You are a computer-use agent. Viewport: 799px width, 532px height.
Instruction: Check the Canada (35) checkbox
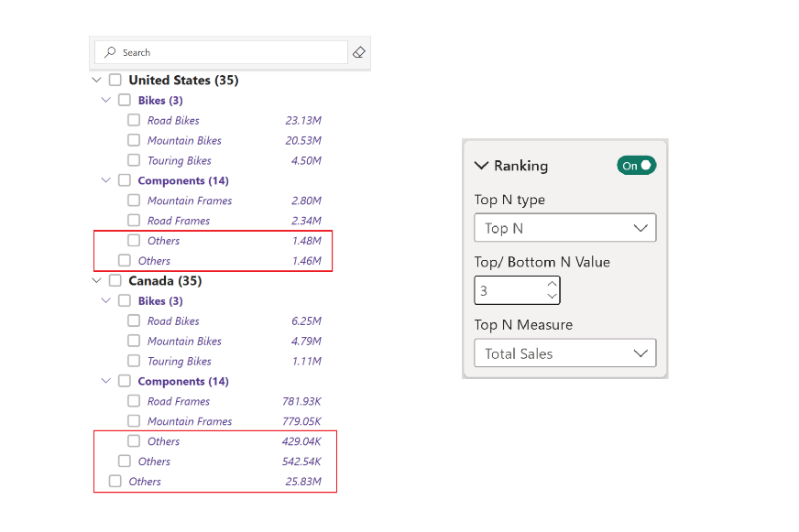115,280
